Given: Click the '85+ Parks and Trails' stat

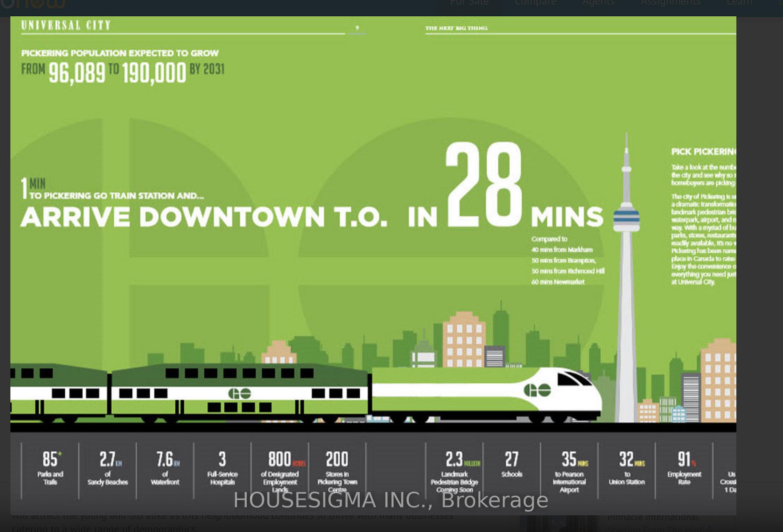Looking at the screenshot, I should click(51, 468).
